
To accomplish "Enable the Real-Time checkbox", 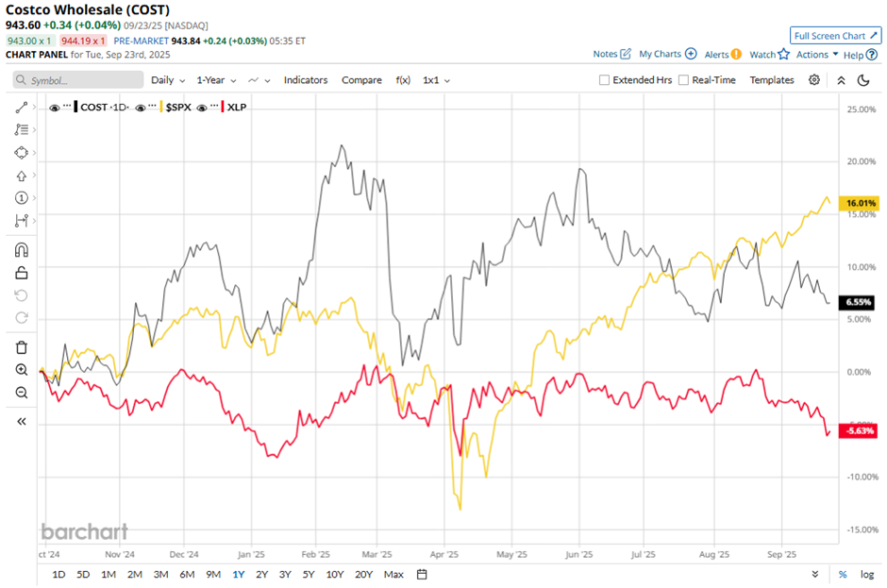I will click(x=683, y=80).
